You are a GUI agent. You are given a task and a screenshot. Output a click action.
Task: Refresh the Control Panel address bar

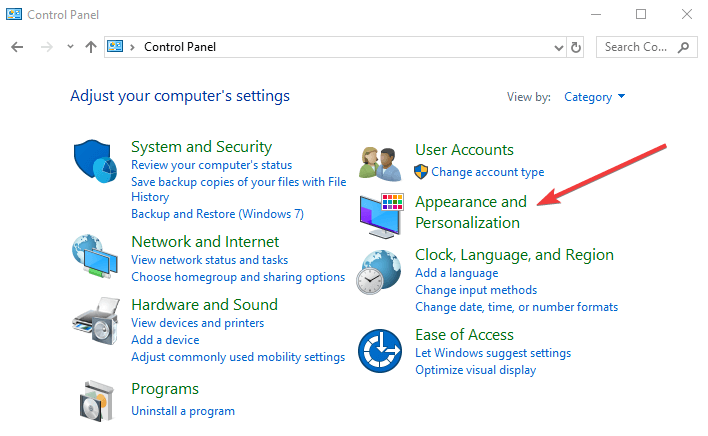tap(576, 47)
